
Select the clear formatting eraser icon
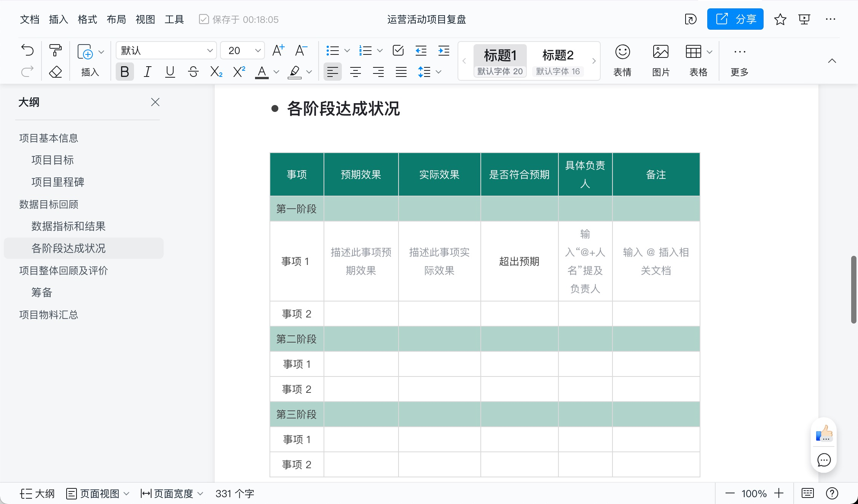55,72
